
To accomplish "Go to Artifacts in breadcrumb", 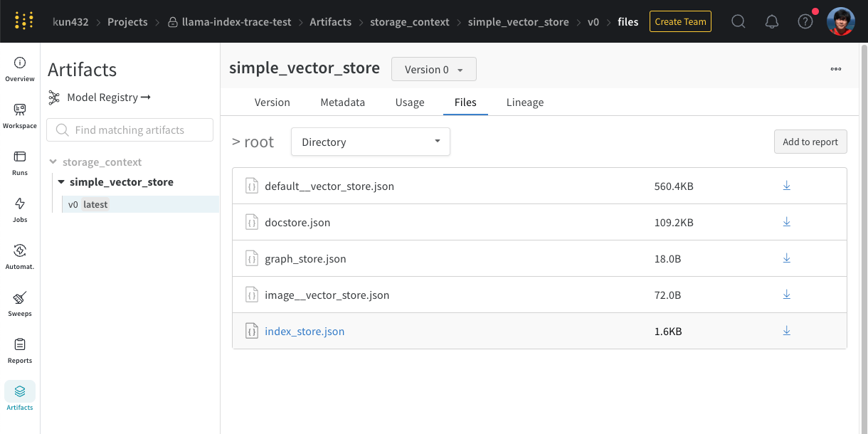I will click(331, 22).
